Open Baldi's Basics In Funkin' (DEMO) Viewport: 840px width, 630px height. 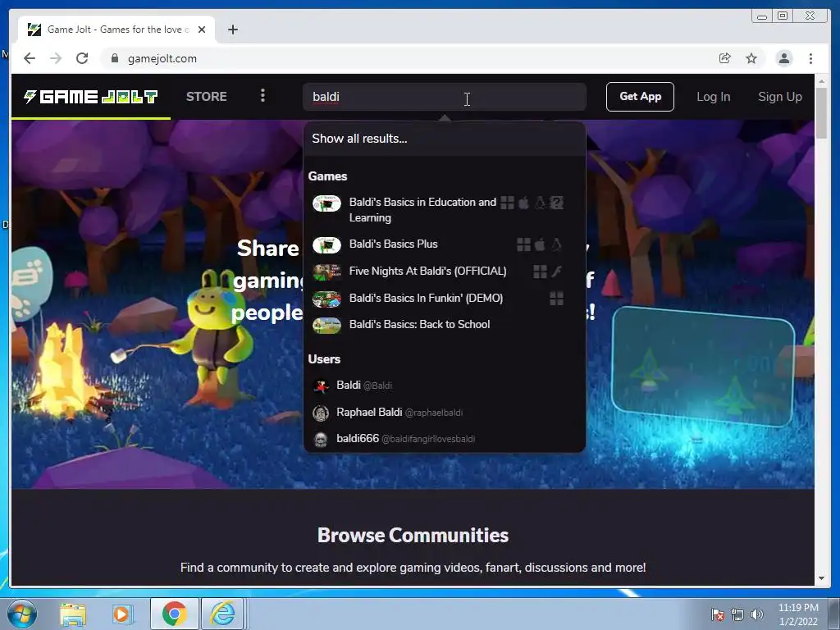[444, 298]
